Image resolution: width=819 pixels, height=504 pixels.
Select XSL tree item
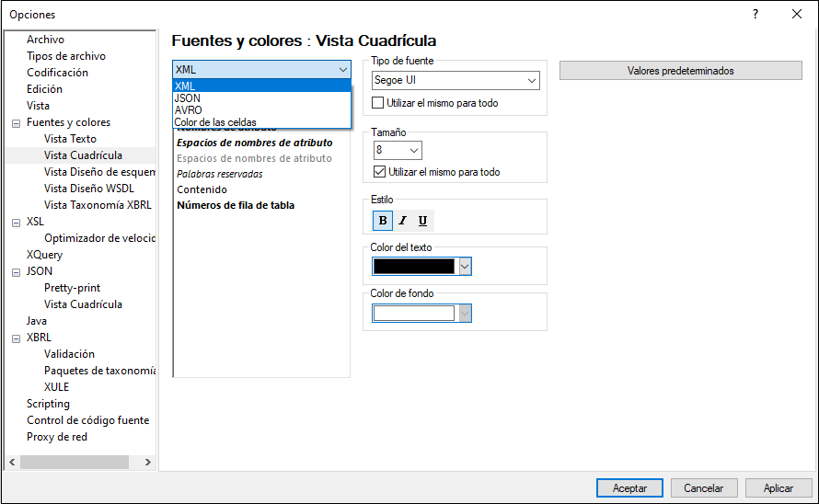click(x=36, y=222)
